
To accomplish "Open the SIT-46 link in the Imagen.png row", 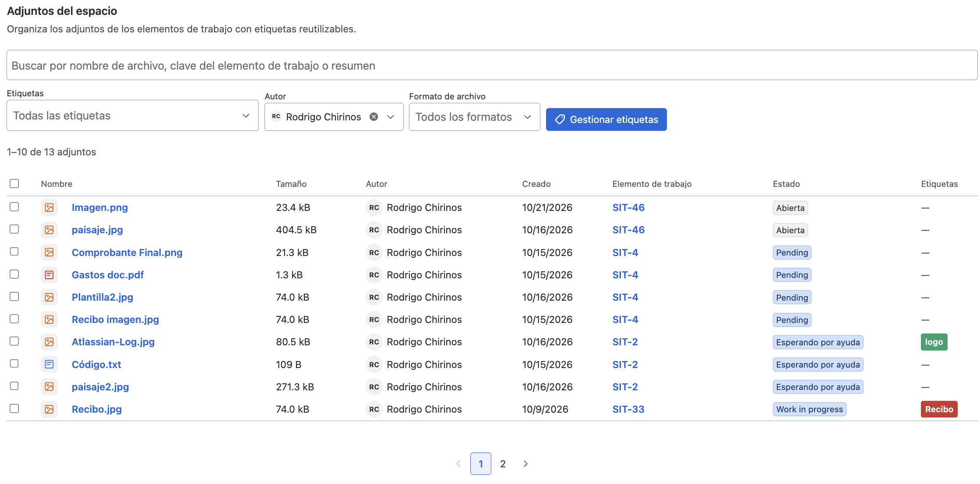I will click(x=628, y=207).
